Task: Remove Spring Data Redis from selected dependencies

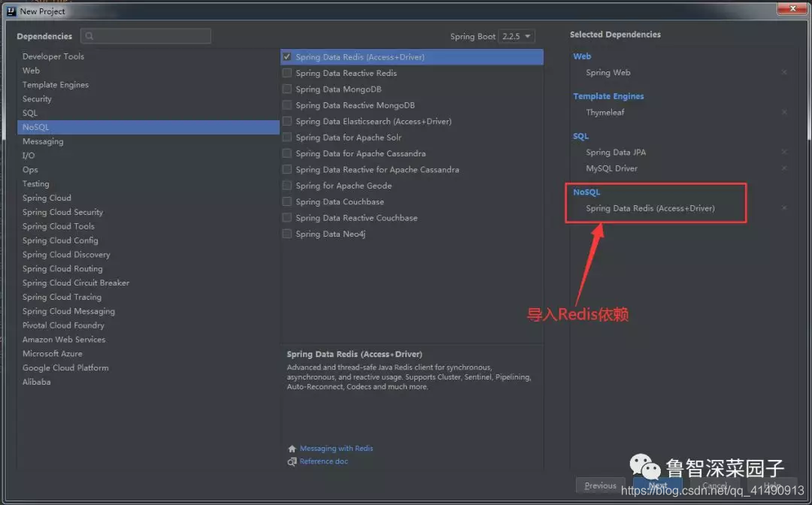Action: pyautogui.click(x=784, y=208)
